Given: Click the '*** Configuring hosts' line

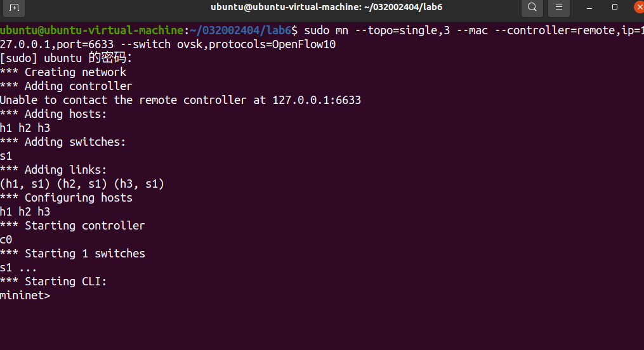Looking at the screenshot, I should click(66, 198).
